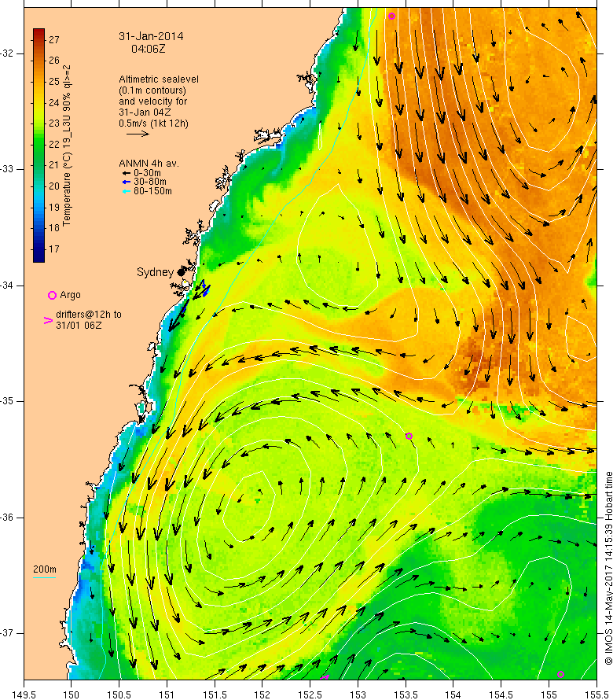Click the -35 latitude axis label

[7, 401]
